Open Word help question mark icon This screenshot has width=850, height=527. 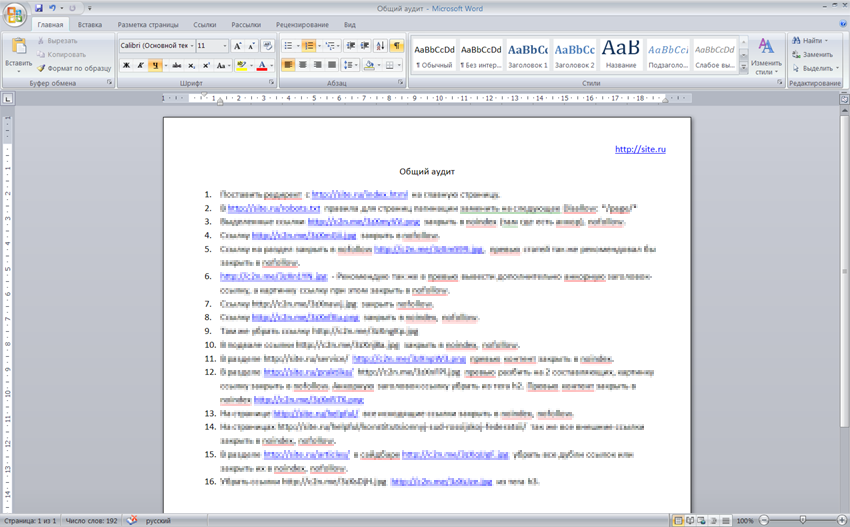(x=843, y=24)
